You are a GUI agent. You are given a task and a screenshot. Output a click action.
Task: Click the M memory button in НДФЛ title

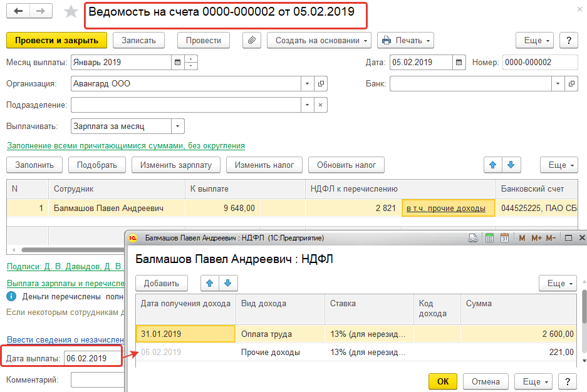pyautogui.click(x=522, y=238)
